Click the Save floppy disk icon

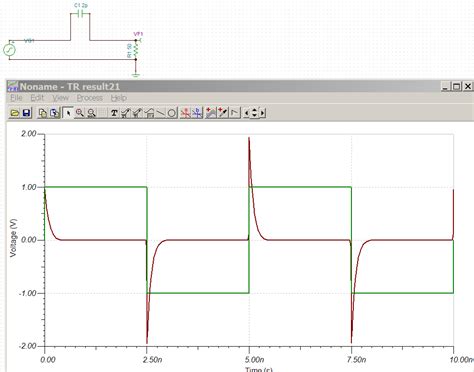pyautogui.click(x=27, y=113)
